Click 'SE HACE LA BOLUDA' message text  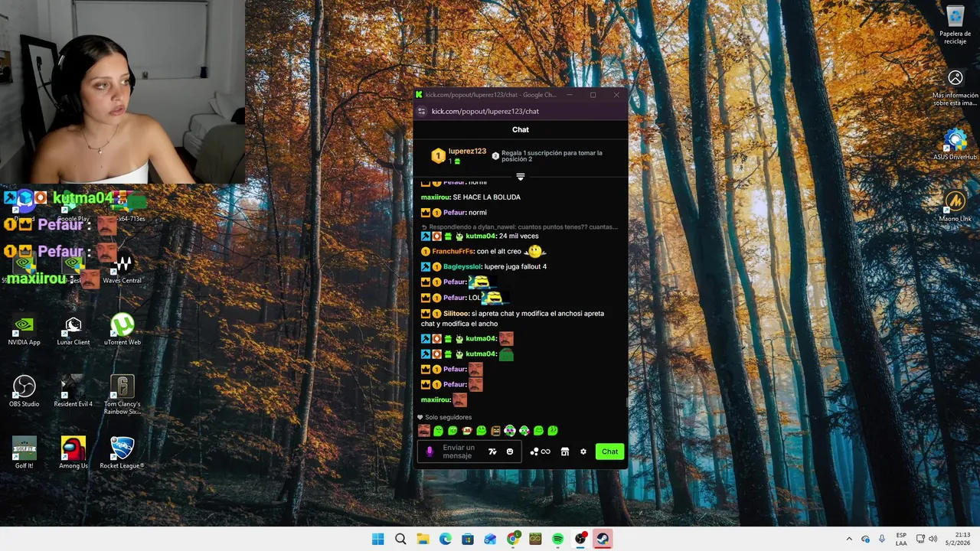click(486, 197)
